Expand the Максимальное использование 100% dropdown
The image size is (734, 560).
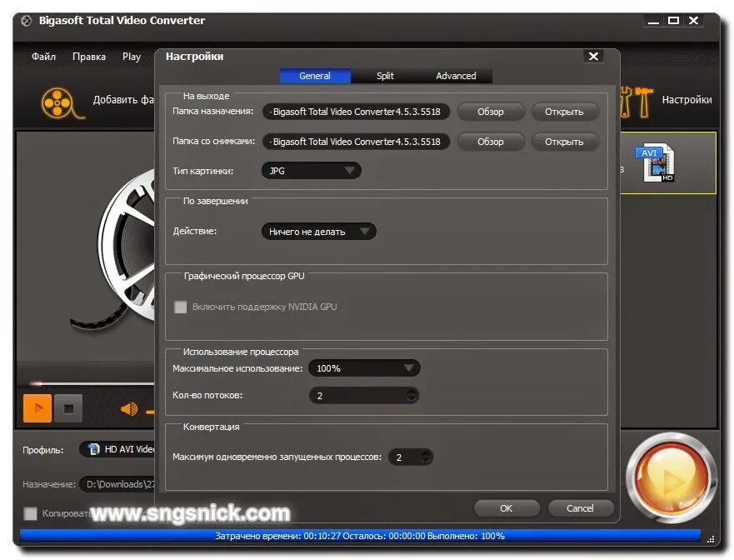coord(364,368)
